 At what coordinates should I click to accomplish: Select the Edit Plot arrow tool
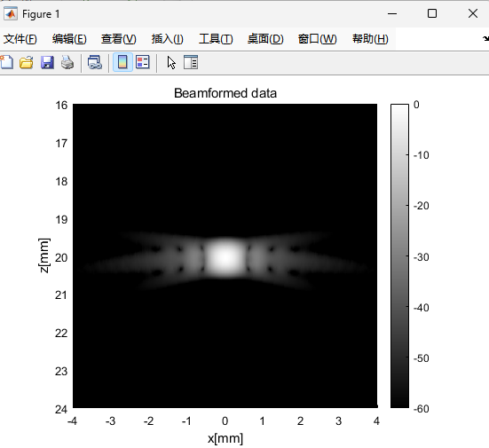click(171, 63)
